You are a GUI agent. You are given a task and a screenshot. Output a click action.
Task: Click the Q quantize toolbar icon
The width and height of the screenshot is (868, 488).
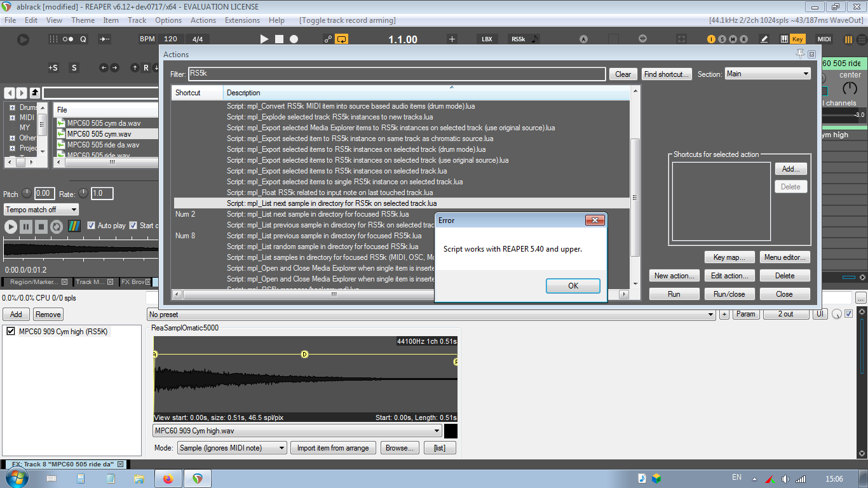coord(83,39)
